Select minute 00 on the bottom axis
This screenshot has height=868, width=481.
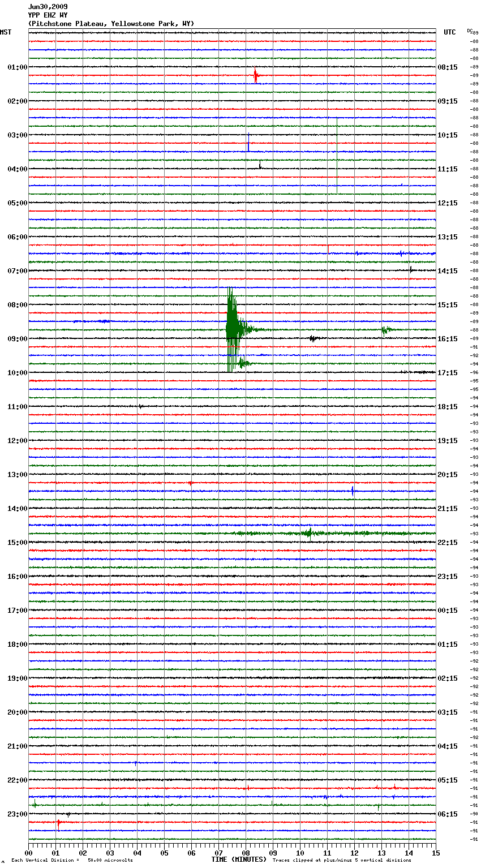28,853
